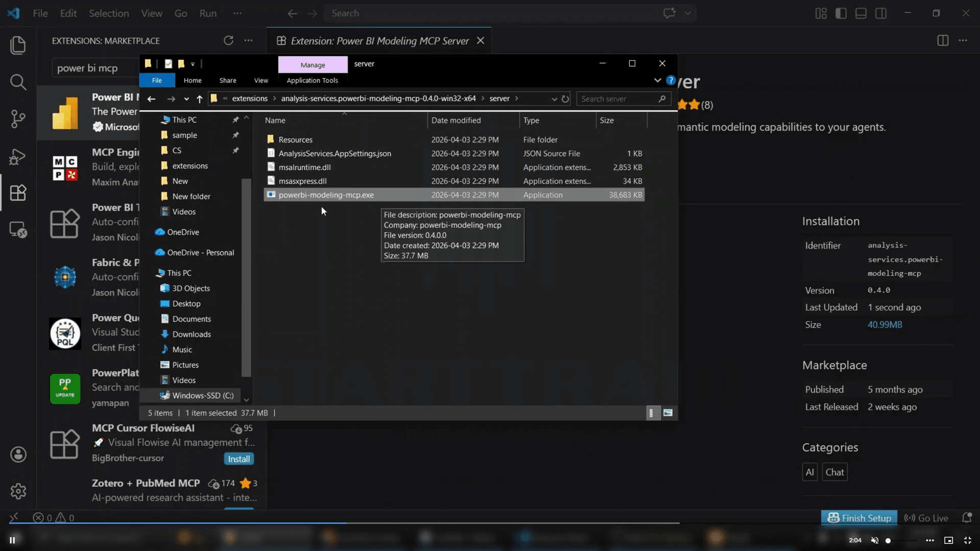Toggle VS Code panel layout button
Image resolution: width=980 pixels, height=551 pixels.
861,13
